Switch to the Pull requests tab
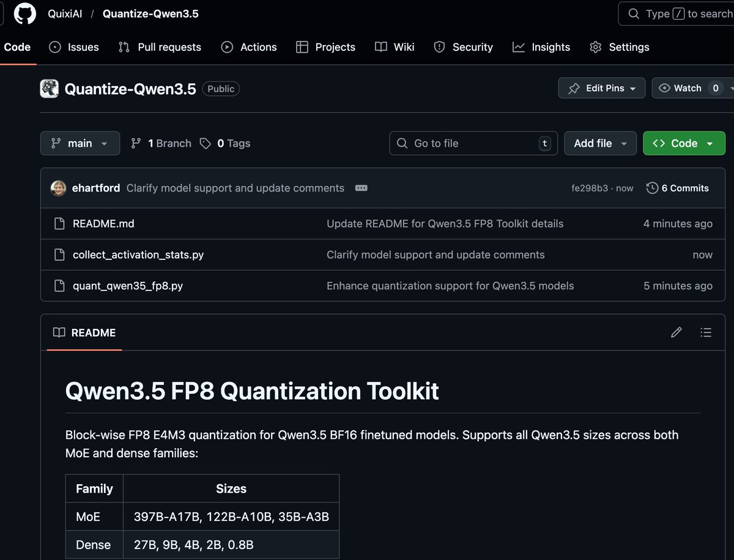The height and width of the screenshot is (560, 734). pos(160,47)
